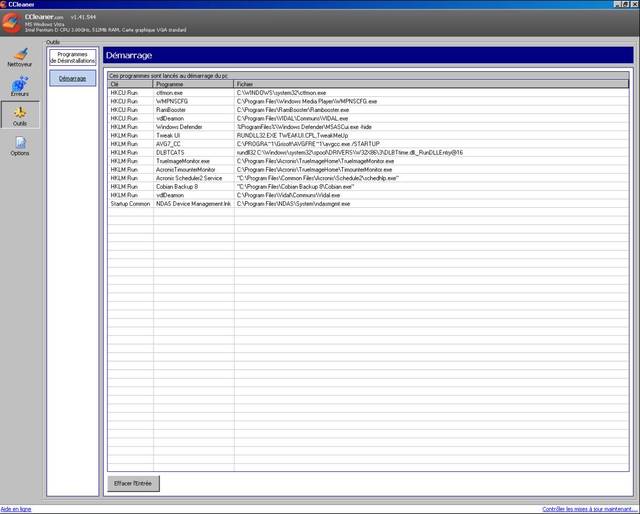Viewport: 640px width, 514px height.
Task: Open the Aide en ligne link
Action: [16, 508]
